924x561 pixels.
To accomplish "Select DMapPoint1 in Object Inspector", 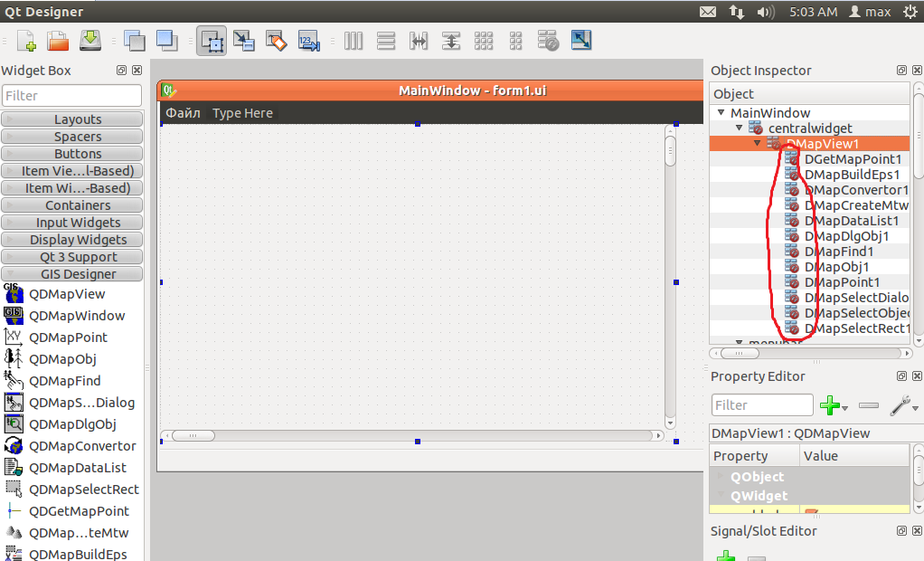I will (x=842, y=282).
